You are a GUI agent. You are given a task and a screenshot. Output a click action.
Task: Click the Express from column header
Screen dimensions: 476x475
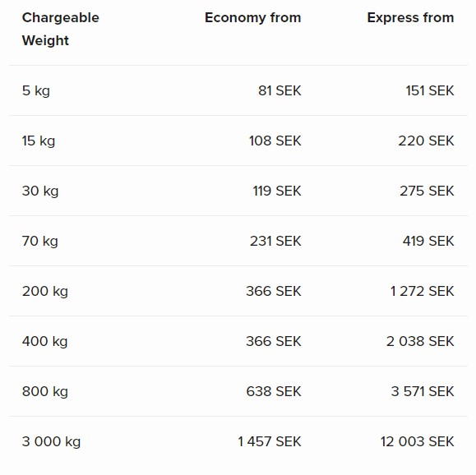click(410, 17)
